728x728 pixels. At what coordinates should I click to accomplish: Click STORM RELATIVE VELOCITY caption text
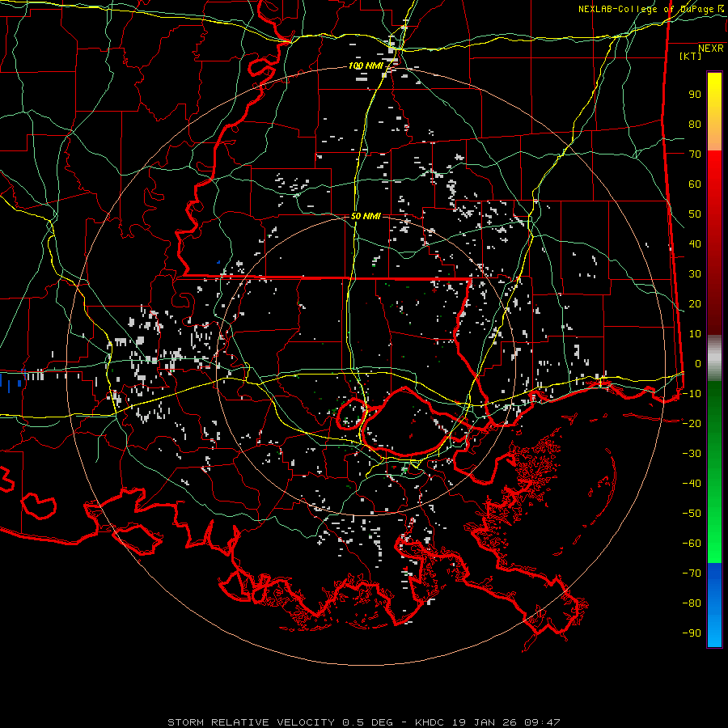(251, 722)
